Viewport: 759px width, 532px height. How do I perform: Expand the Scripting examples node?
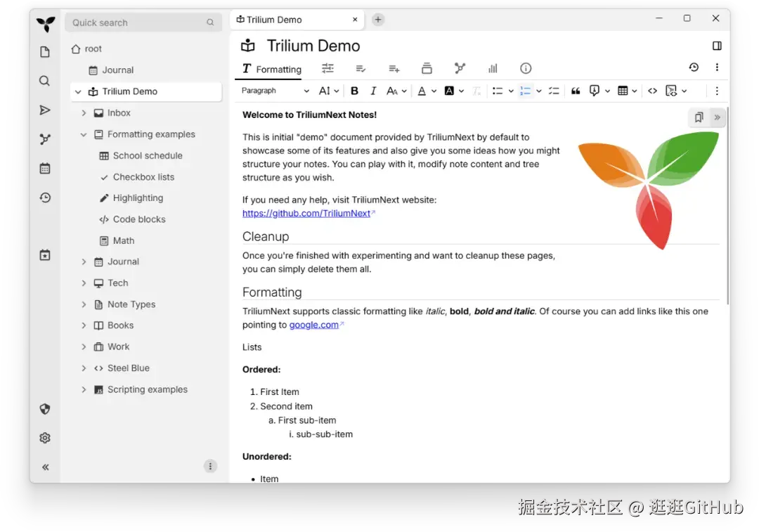pyautogui.click(x=84, y=389)
